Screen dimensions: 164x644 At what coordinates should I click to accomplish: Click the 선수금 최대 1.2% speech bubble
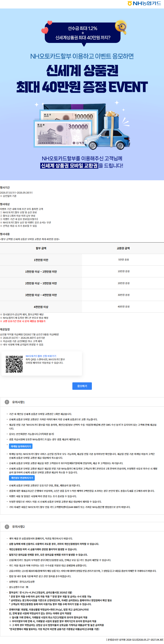(x=83, y=33)
